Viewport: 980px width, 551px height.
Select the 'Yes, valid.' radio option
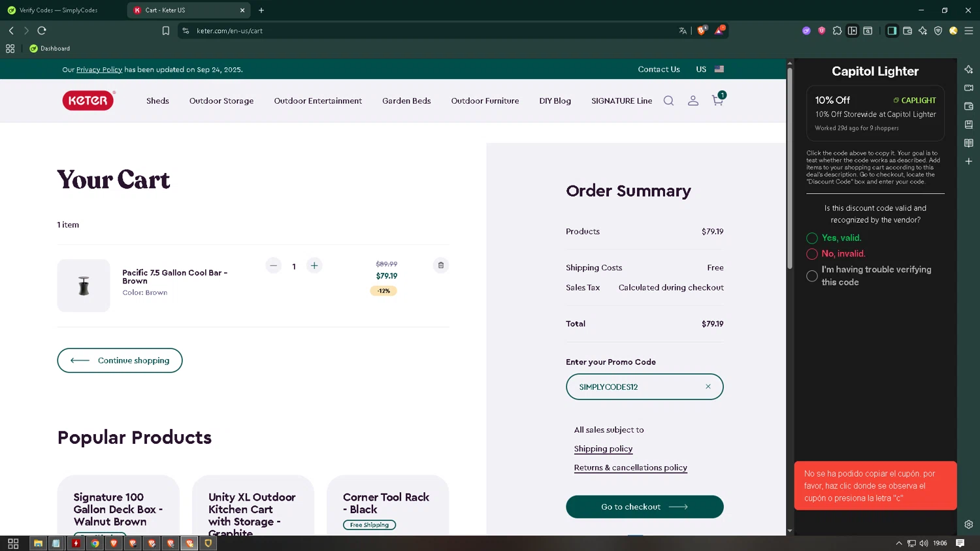(x=812, y=238)
